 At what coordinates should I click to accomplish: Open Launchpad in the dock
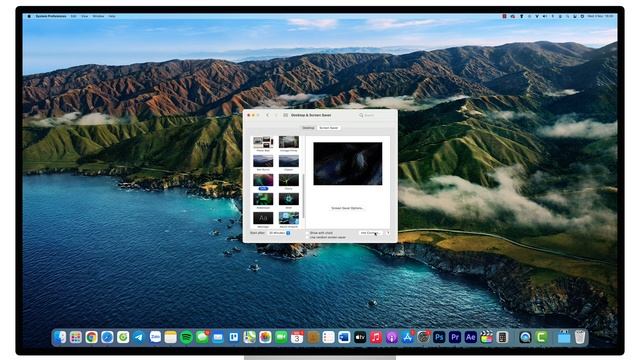pyautogui.click(x=76, y=337)
